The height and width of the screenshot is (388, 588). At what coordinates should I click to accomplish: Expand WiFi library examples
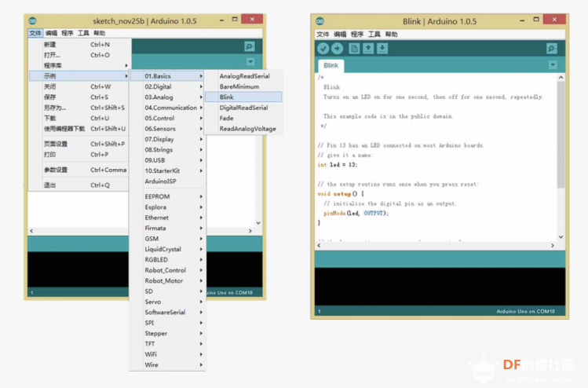click(x=167, y=354)
